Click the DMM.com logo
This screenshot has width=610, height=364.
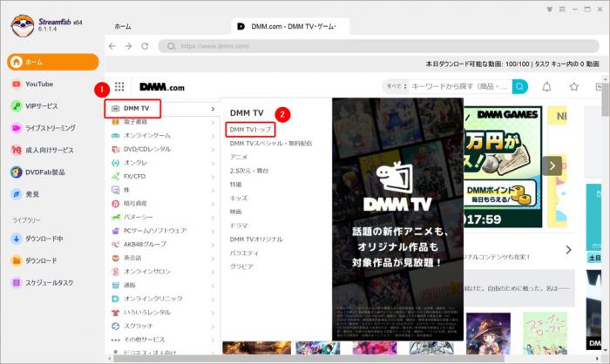(162, 87)
